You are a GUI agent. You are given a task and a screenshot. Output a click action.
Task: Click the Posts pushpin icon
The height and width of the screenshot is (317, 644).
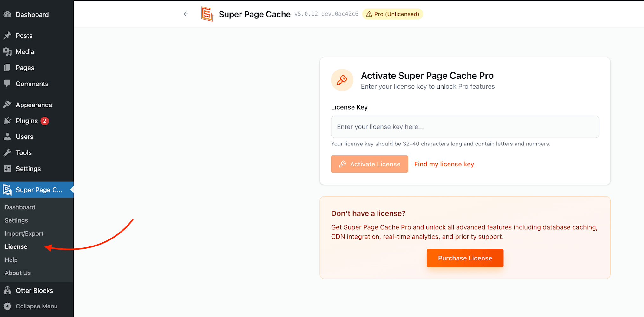pyautogui.click(x=8, y=36)
